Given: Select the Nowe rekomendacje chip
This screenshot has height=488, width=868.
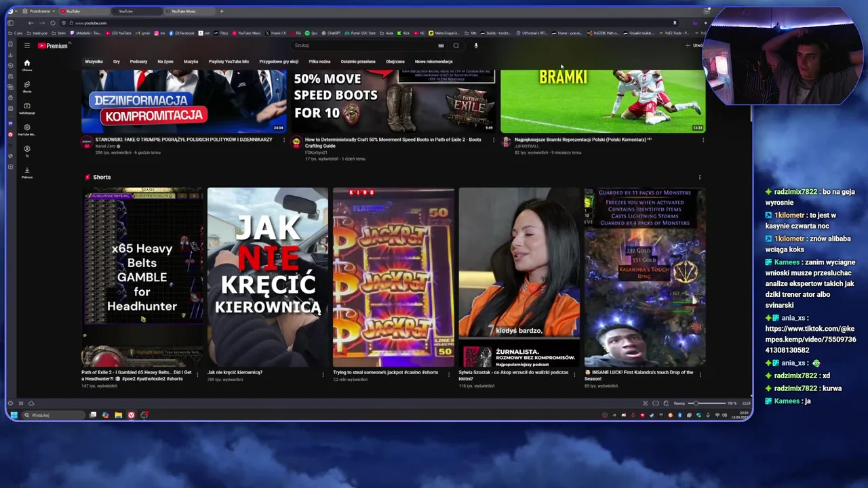Looking at the screenshot, I should (x=433, y=62).
